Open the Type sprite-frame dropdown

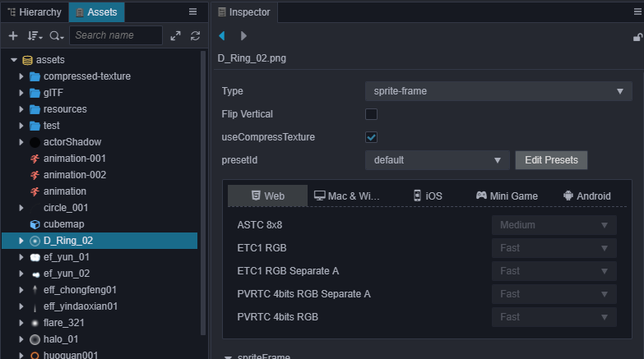click(498, 91)
